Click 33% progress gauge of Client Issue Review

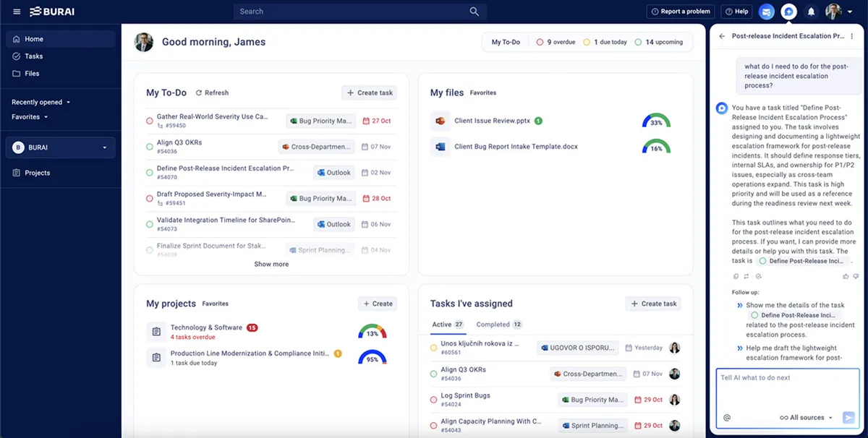pos(656,121)
